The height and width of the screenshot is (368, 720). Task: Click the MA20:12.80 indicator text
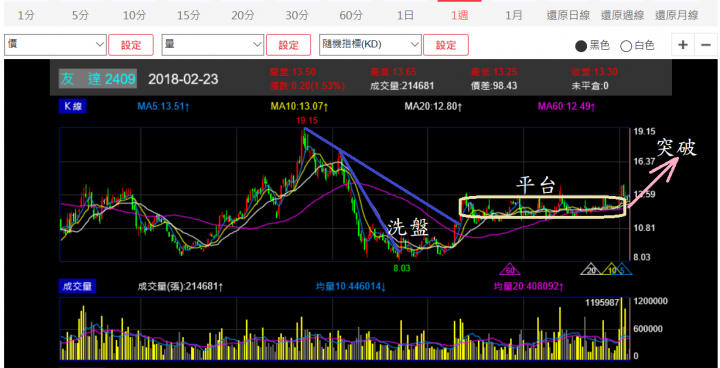point(433,107)
